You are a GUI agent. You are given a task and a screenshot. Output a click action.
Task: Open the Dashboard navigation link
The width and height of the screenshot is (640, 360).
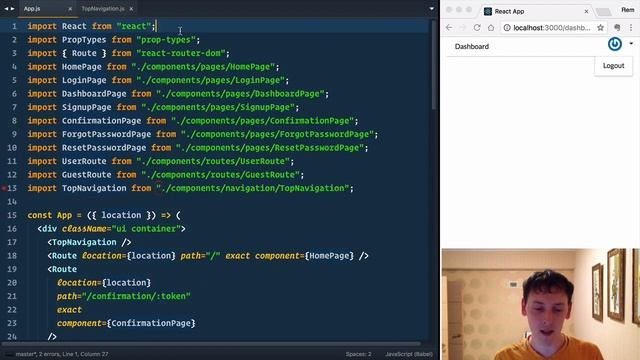pyautogui.click(x=471, y=47)
